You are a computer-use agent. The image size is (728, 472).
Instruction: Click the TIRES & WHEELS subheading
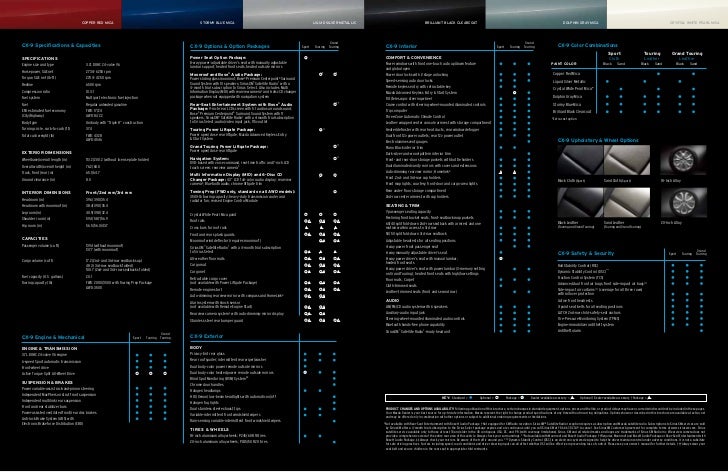pyautogui.click(x=209, y=430)
